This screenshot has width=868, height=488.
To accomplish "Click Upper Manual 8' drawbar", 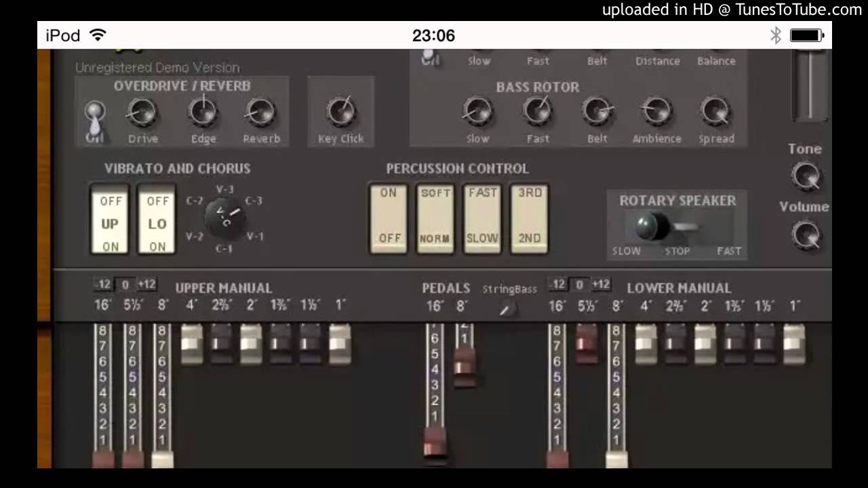I will [161, 396].
